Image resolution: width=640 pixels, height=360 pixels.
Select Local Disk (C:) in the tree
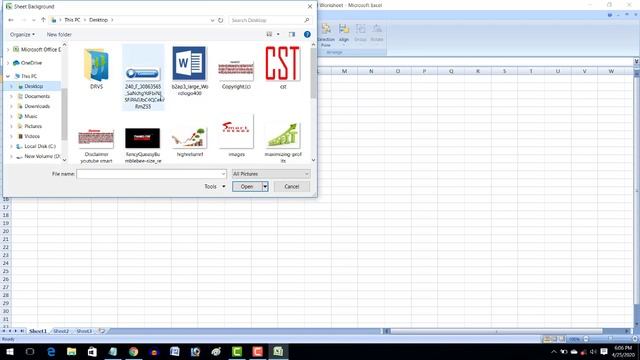tap(40, 147)
